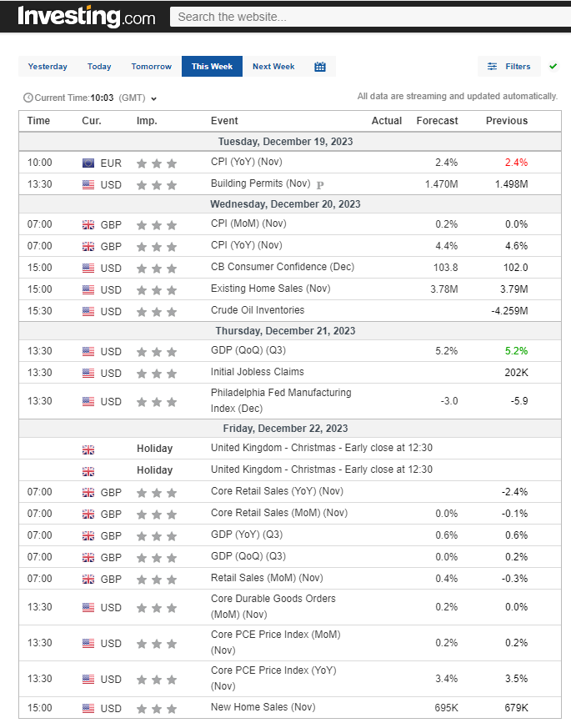Open the Filters panel
This screenshot has height=728, width=571.
click(509, 67)
